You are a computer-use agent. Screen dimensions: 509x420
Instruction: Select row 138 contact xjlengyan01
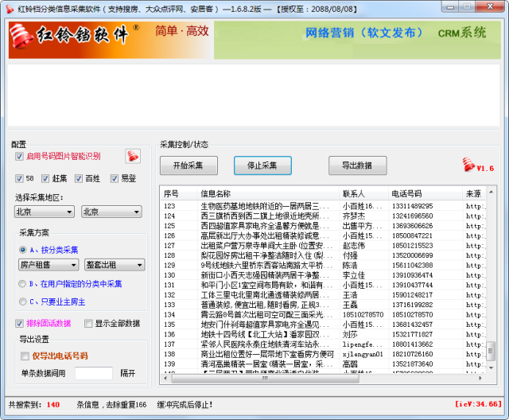pyautogui.click(x=363, y=354)
